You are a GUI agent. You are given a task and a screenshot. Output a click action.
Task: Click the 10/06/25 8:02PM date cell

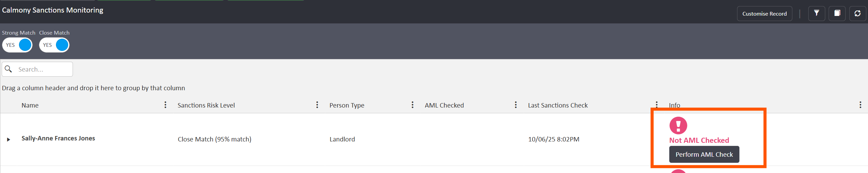554,139
